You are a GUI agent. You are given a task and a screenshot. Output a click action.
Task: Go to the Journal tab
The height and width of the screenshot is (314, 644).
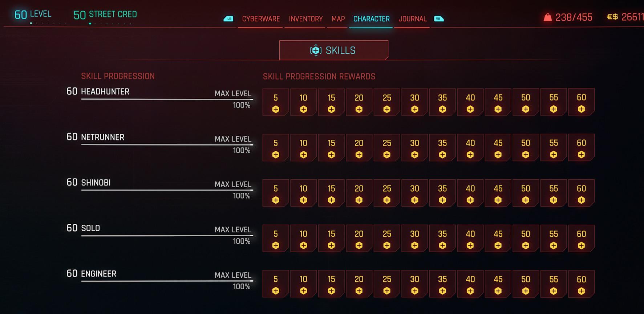click(412, 19)
